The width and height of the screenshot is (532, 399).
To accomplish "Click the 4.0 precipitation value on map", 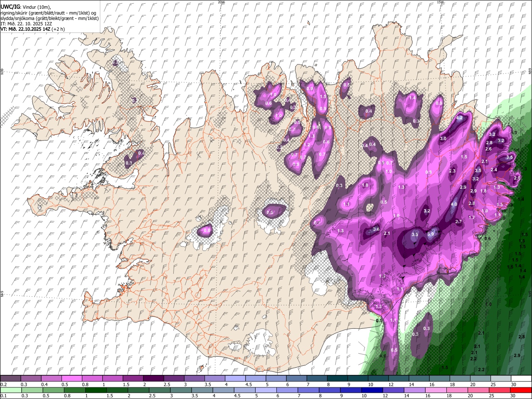I will [454, 204].
